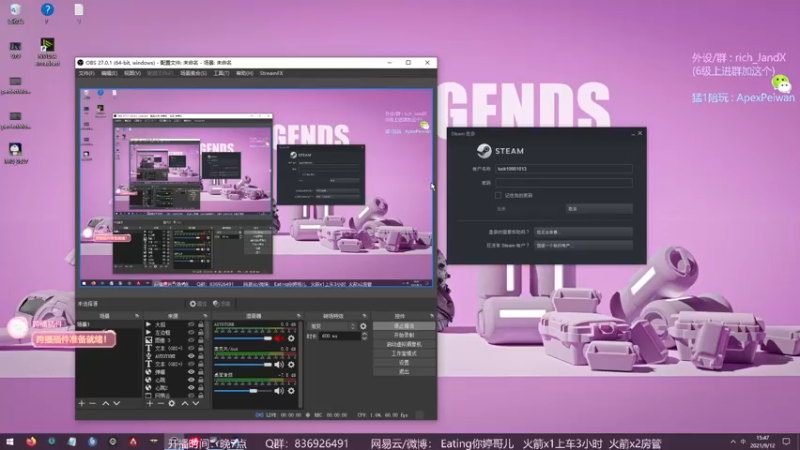800x450 pixels.
Task: Open the NVIDIA desktop shortcut
Action: [x=47, y=52]
